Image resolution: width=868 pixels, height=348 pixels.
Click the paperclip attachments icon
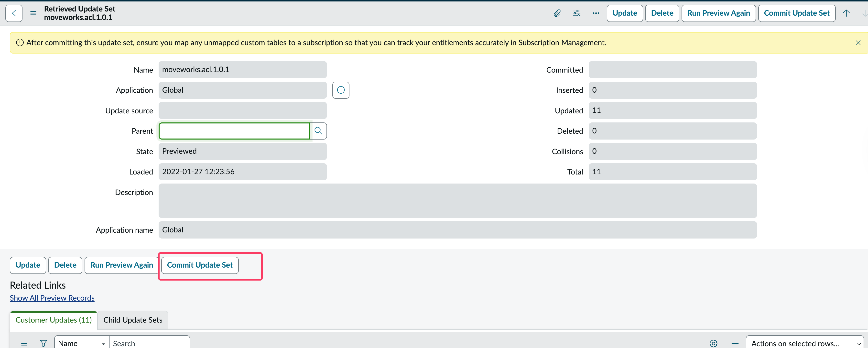pos(557,13)
